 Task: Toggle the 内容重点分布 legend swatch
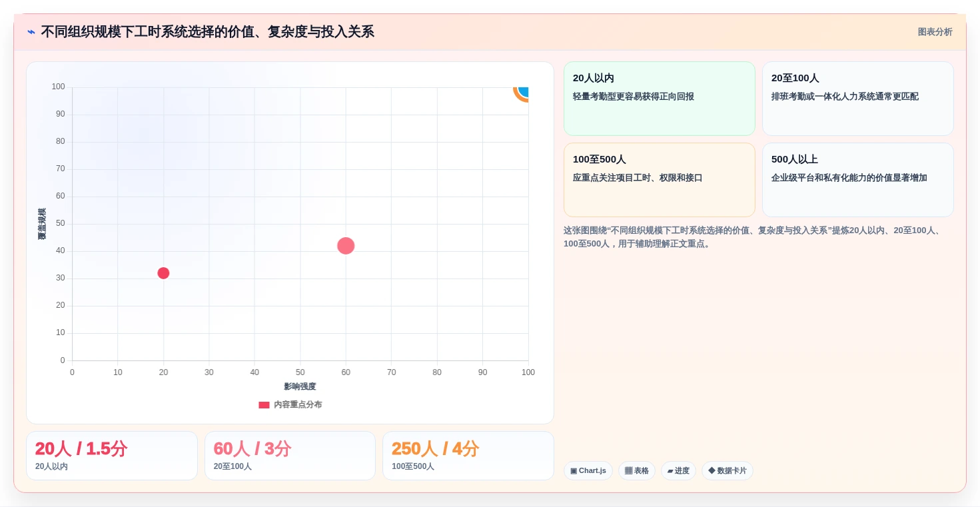[264, 405]
